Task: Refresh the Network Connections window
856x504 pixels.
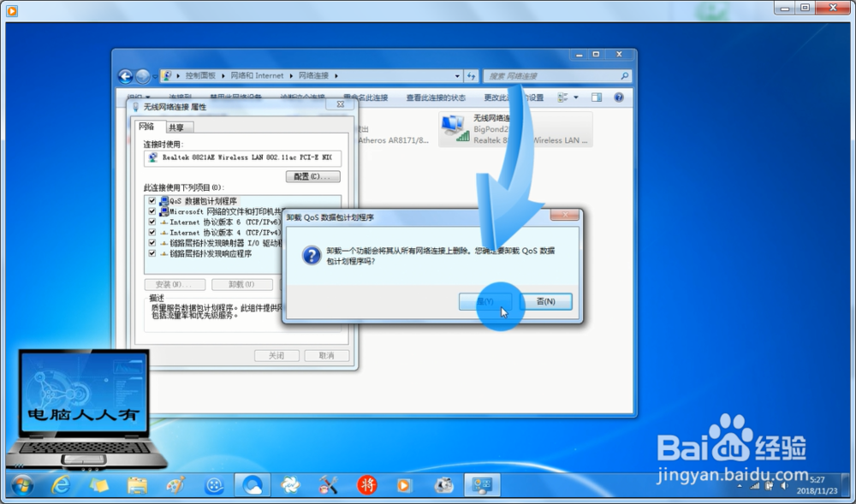Action: click(472, 76)
